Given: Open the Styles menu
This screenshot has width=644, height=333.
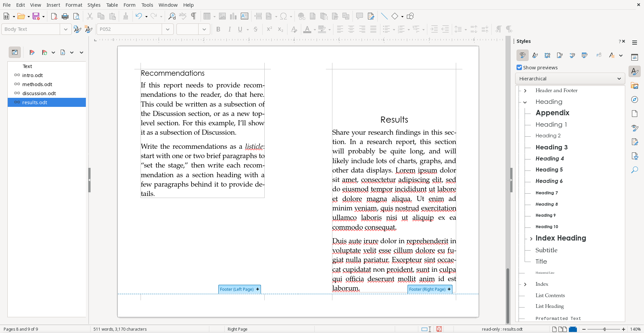Looking at the screenshot, I should (94, 5).
